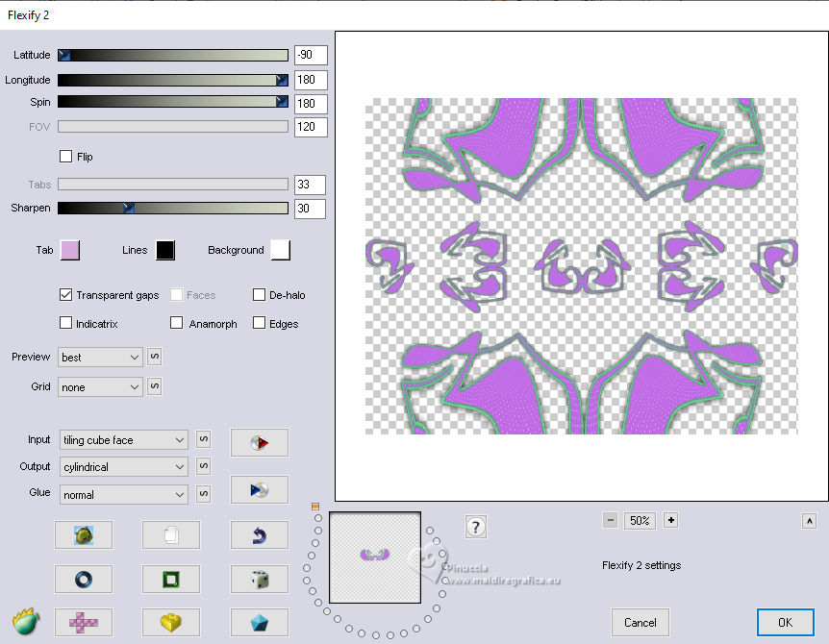
Task: Click the blue polyhedron gem icon button
Action: point(259,622)
